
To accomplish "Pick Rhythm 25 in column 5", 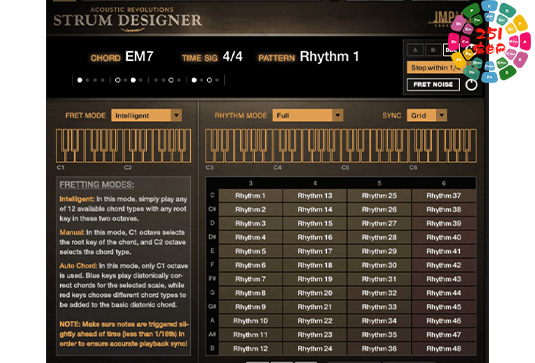I will pyautogui.click(x=379, y=195).
